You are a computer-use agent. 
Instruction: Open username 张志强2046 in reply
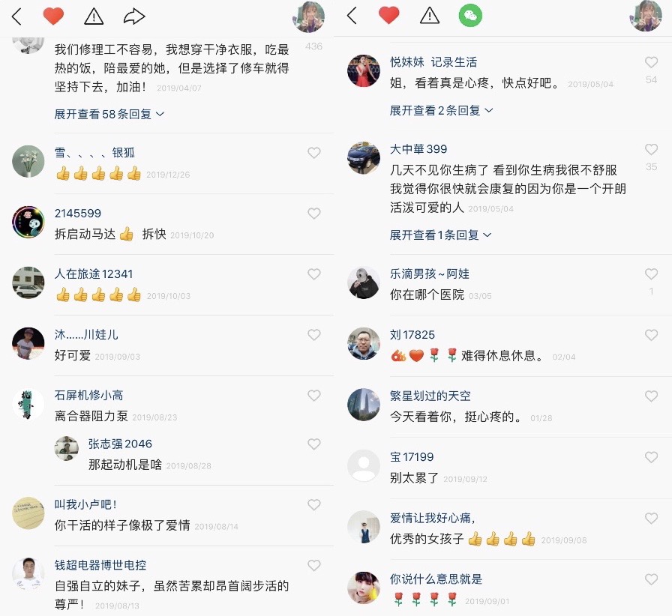pos(120,444)
